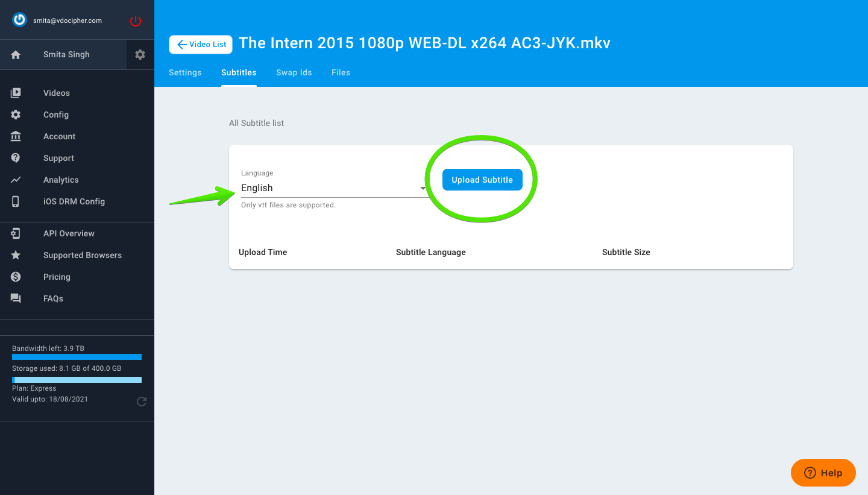Click the Subtitle Language column header
This screenshot has height=495, width=868.
coord(431,252)
